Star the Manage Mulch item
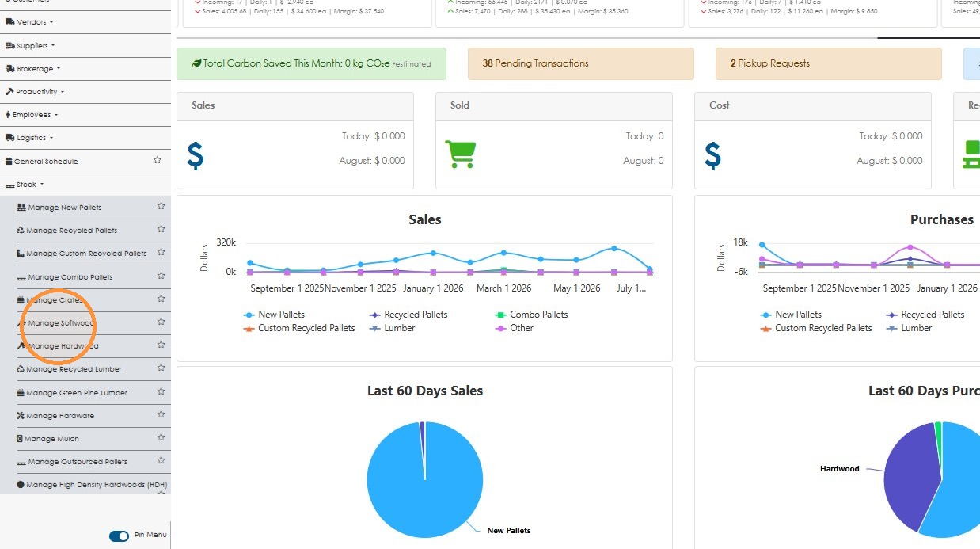This screenshot has width=980, height=549. click(161, 437)
